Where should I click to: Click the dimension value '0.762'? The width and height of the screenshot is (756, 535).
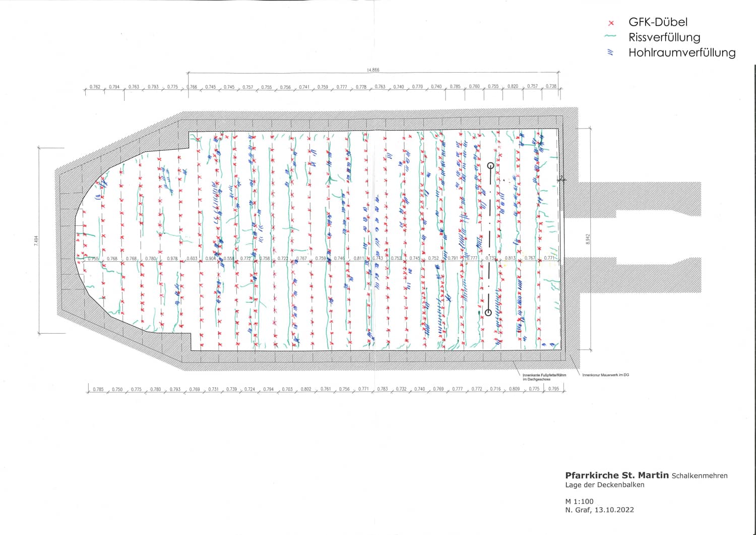[x=95, y=87]
